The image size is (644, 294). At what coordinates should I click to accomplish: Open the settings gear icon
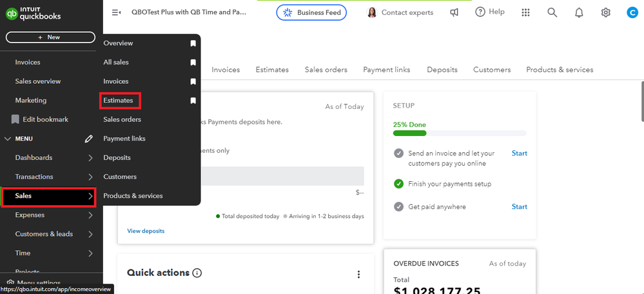(605, 12)
